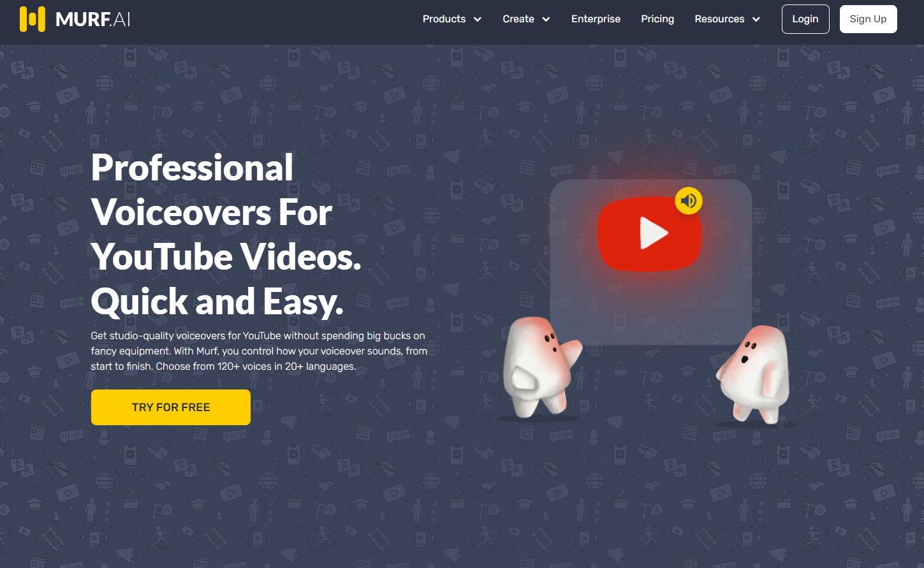Screen dimensions: 924x568
Task: Click the Professional Voiceovers For YouTube Videos heading
Action: (226, 235)
